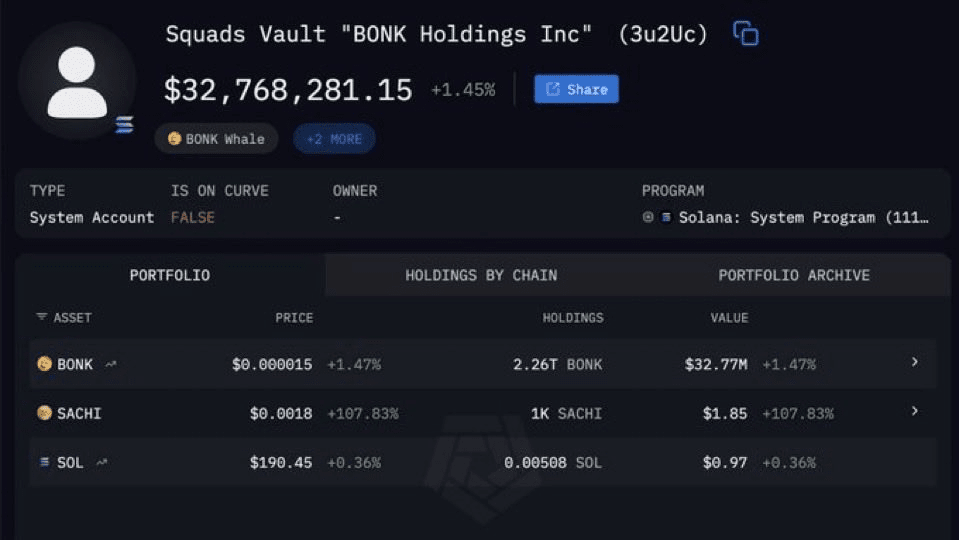Click the Solana System Program icon
959x540 pixels.
[666, 217]
